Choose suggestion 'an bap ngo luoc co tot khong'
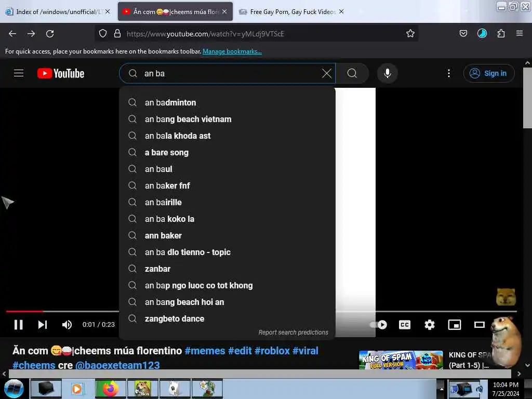The image size is (532, 399). [x=227, y=285]
